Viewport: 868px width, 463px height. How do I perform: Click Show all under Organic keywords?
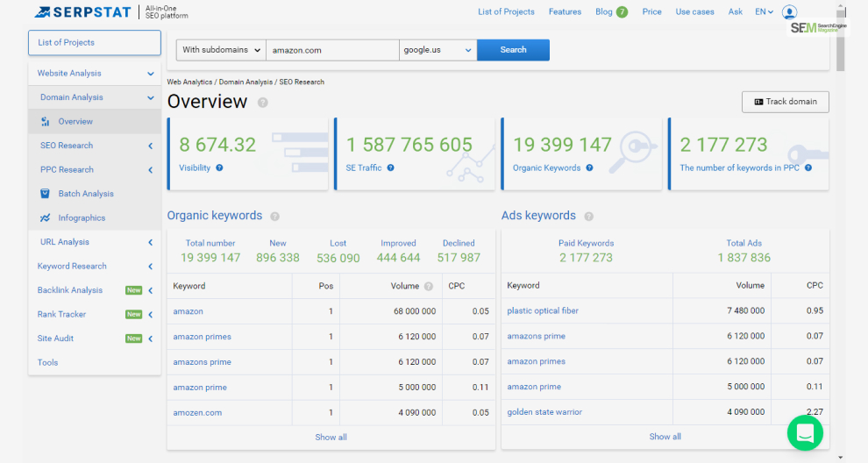point(331,437)
